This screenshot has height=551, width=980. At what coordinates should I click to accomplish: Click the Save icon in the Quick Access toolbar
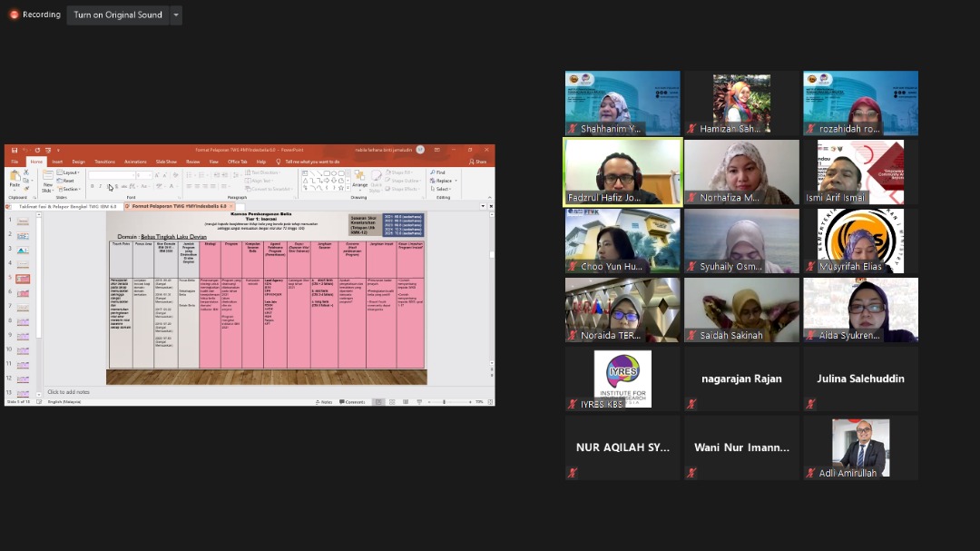point(13,150)
